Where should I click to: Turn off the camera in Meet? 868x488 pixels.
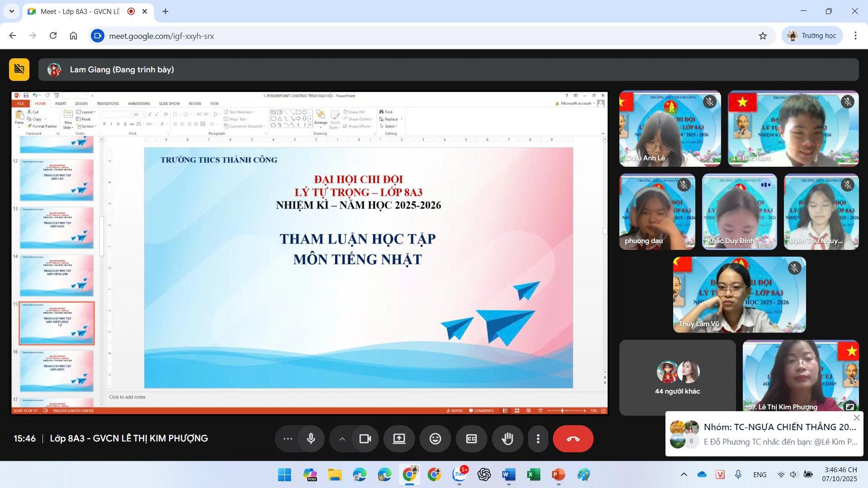pyautogui.click(x=365, y=438)
